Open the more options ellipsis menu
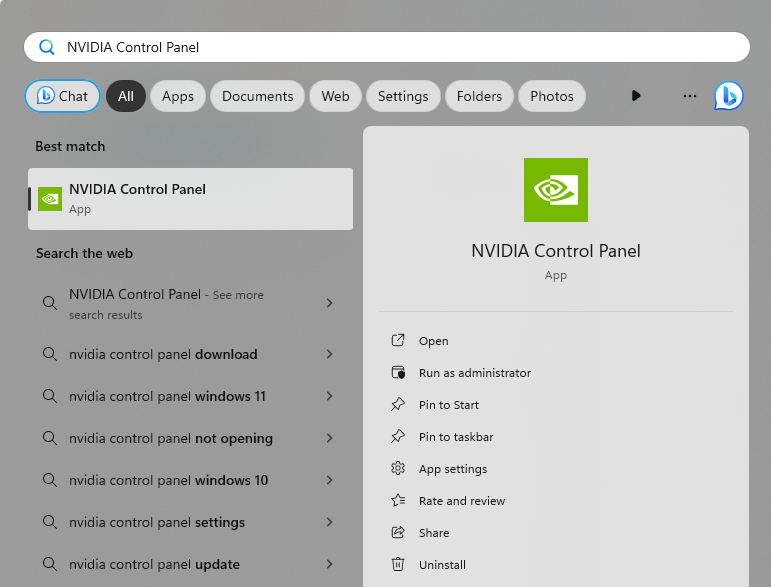The height and width of the screenshot is (587, 771). click(689, 96)
